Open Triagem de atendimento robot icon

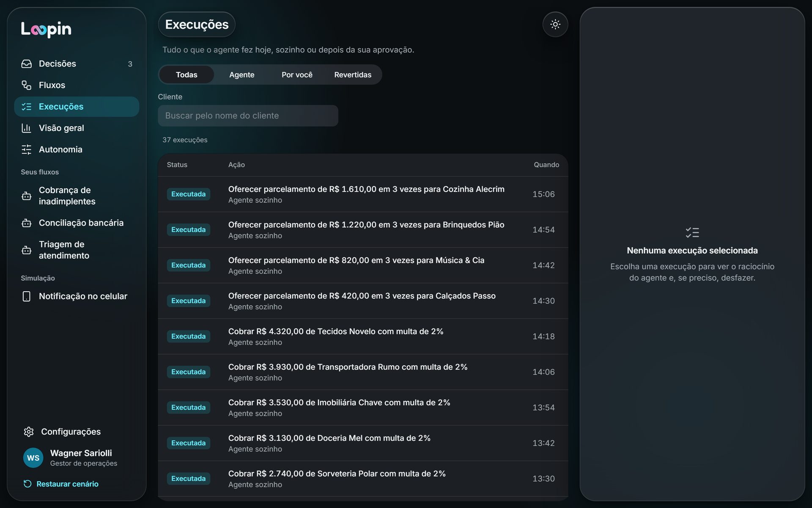26,250
